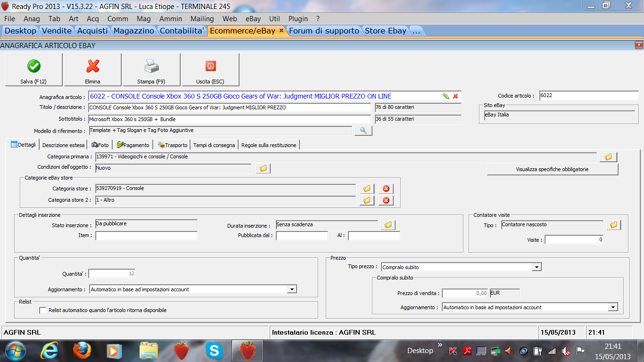Click the Prezzo di vendita field
Screen dimensions: 644x362
pos(465,293)
